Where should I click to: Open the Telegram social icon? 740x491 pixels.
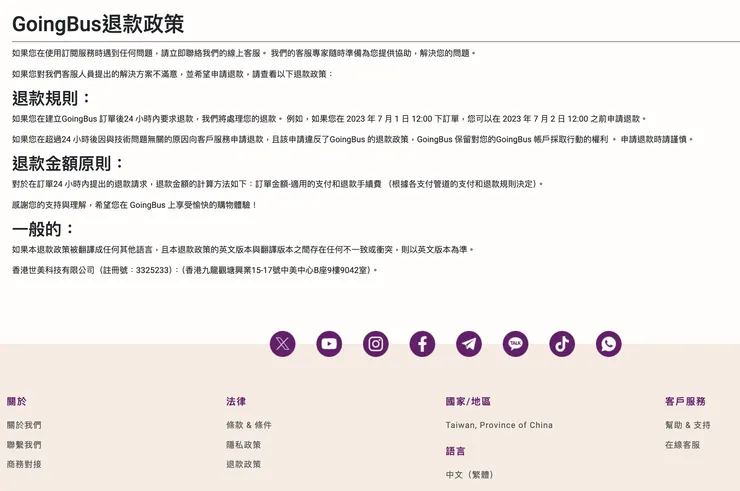pos(469,344)
